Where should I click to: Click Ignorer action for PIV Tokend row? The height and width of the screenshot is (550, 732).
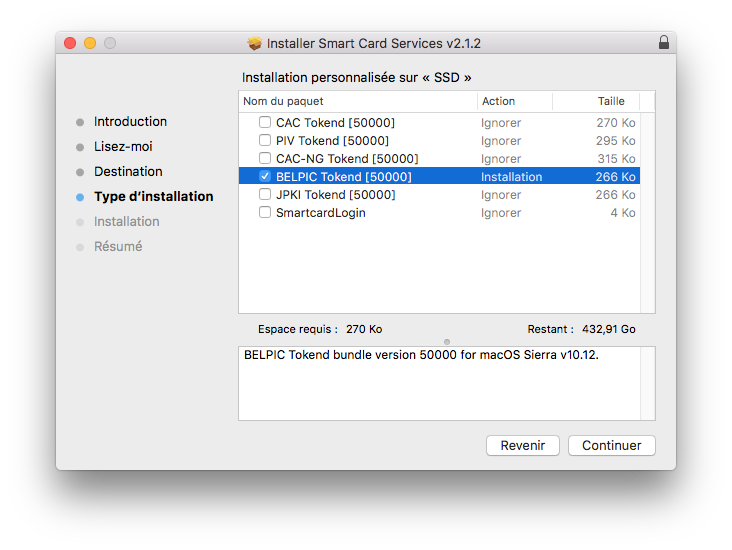(501, 141)
